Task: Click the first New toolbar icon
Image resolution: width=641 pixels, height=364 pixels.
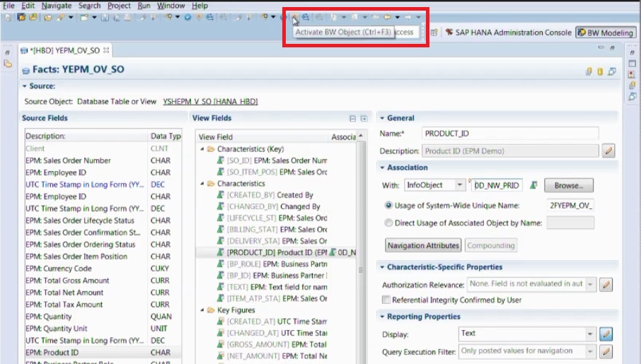Action: [7, 17]
